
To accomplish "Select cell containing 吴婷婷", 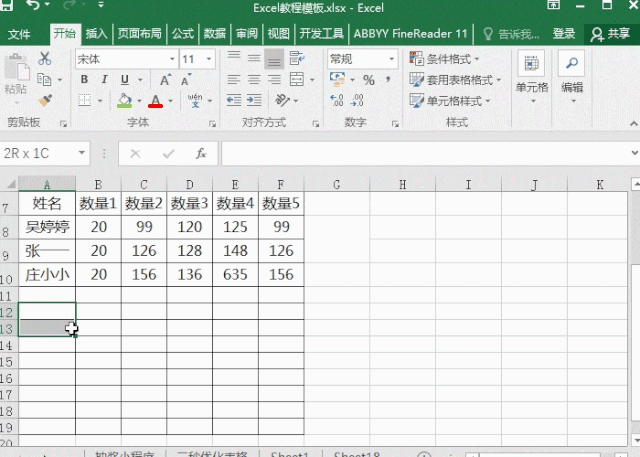I will [47, 227].
